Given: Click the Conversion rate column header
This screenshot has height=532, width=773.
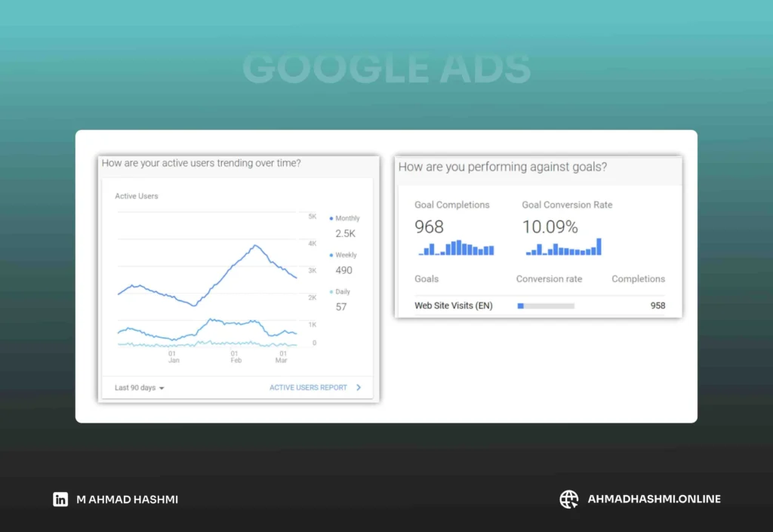Looking at the screenshot, I should pos(549,278).
